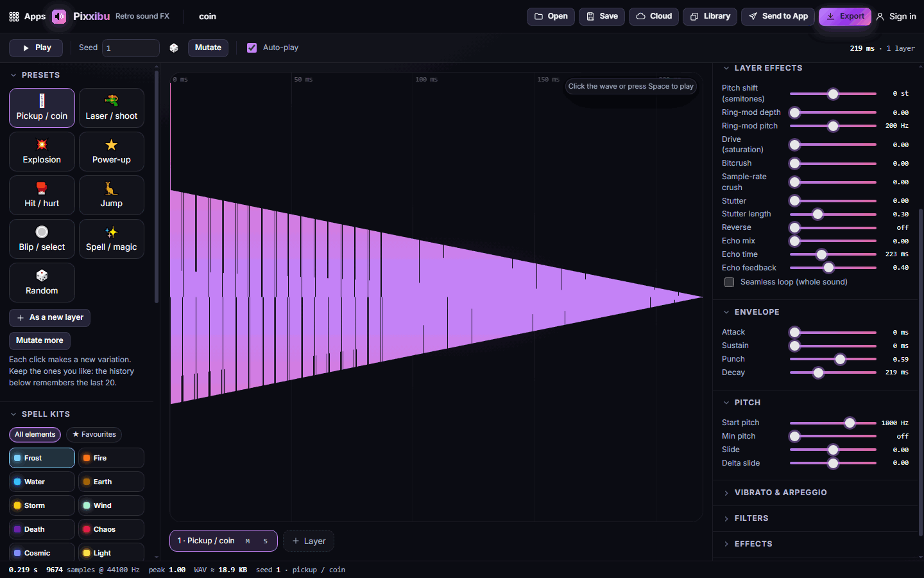Open the Apps grid launcher

[27, 17]
